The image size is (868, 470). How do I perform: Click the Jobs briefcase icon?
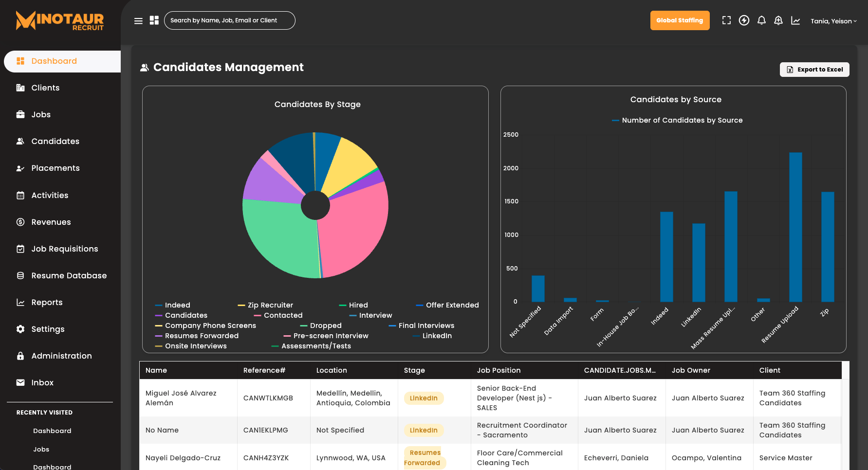pyautogui.click(x=20, y=114)
